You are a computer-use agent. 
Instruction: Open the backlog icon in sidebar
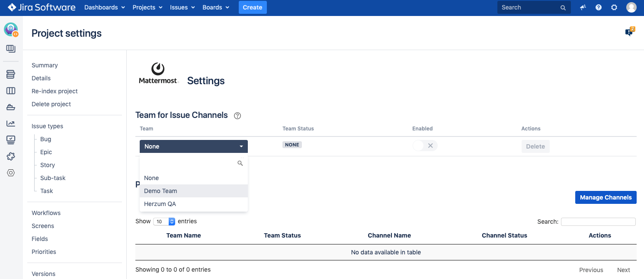(11, 75)
